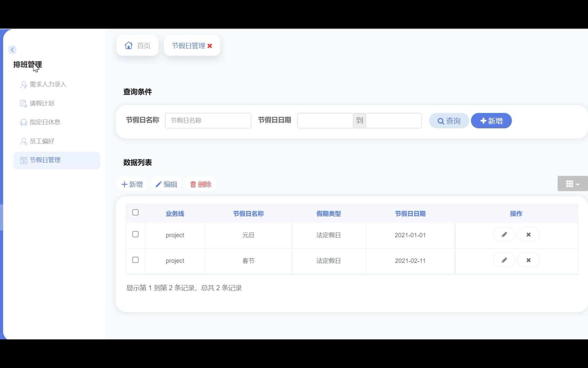Click the 排班管理 sidebar heading

(x=28, y=64)
